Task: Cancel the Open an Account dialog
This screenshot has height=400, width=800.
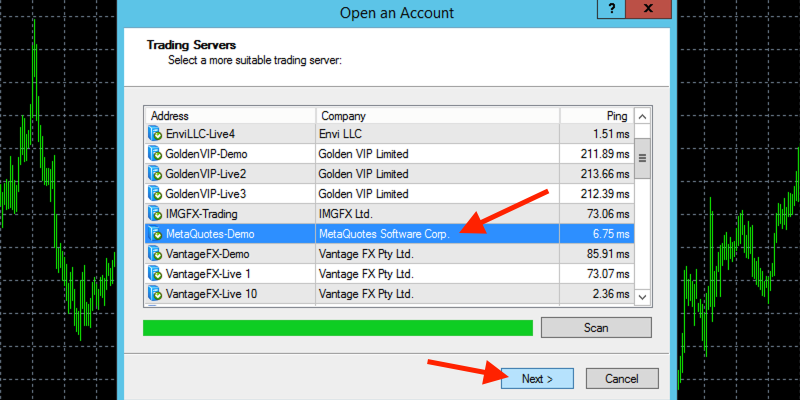Action: pyautogui.click(x=622, y=379)
